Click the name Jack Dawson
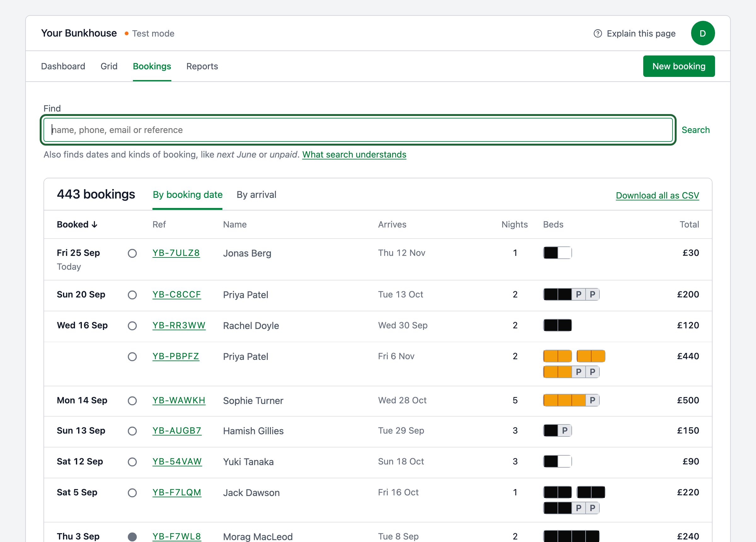Screen dimensions: 756x542 [x=251, y=493]
